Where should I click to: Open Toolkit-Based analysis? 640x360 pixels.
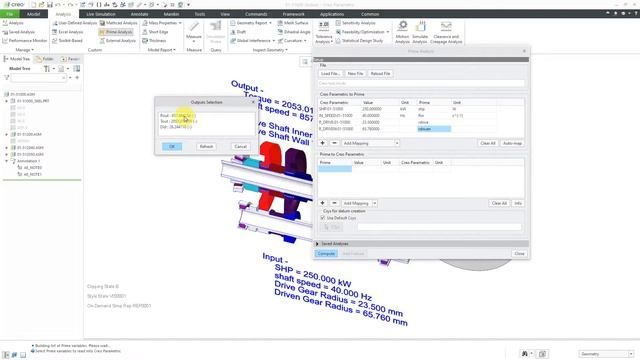coord(67,41)
